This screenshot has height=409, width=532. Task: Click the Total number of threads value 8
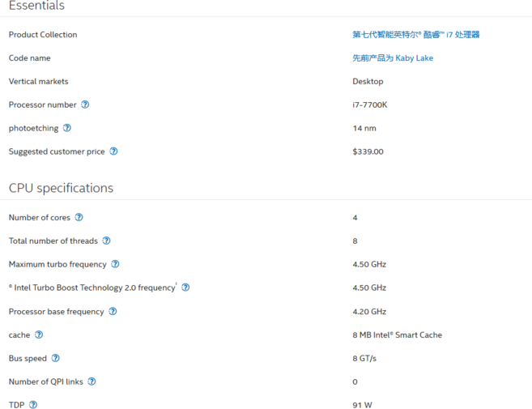[x=355, y=241]
